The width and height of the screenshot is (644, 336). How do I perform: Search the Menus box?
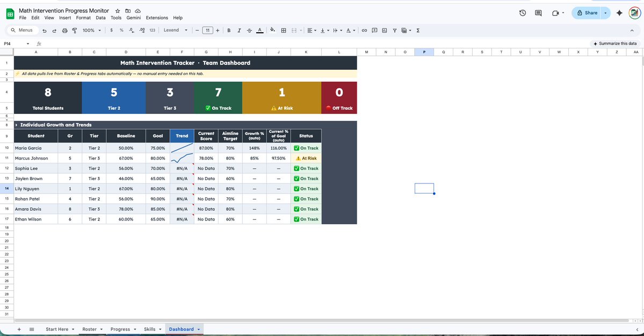(22, 30)
